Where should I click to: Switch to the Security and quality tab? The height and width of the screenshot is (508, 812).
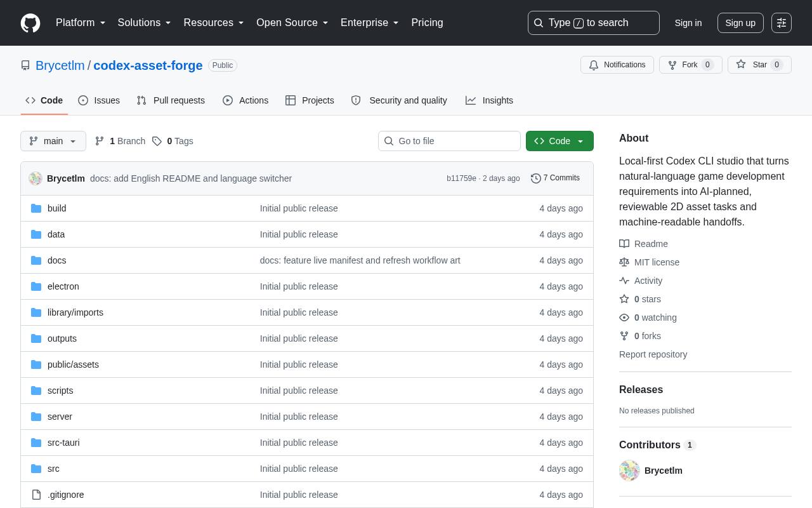point(399,100)
